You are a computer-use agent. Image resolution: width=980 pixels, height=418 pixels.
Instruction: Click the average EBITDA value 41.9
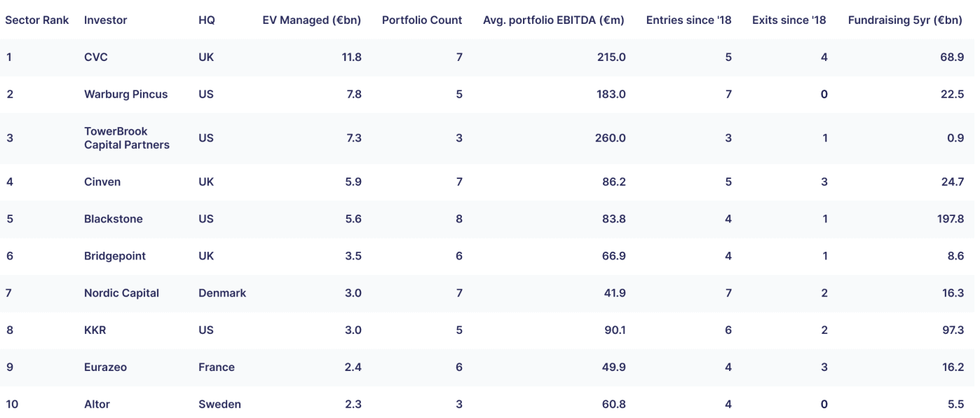615,293
